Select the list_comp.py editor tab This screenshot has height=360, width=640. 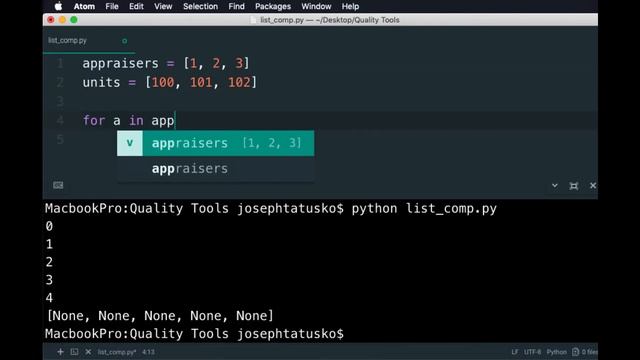89,40
